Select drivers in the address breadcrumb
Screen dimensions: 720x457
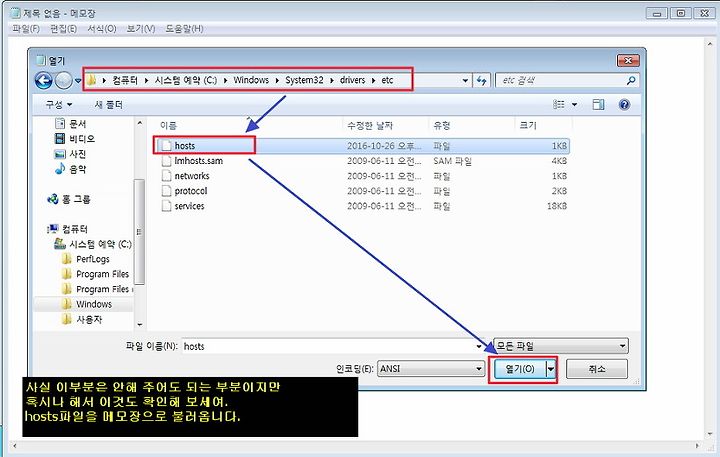(352, 80)
